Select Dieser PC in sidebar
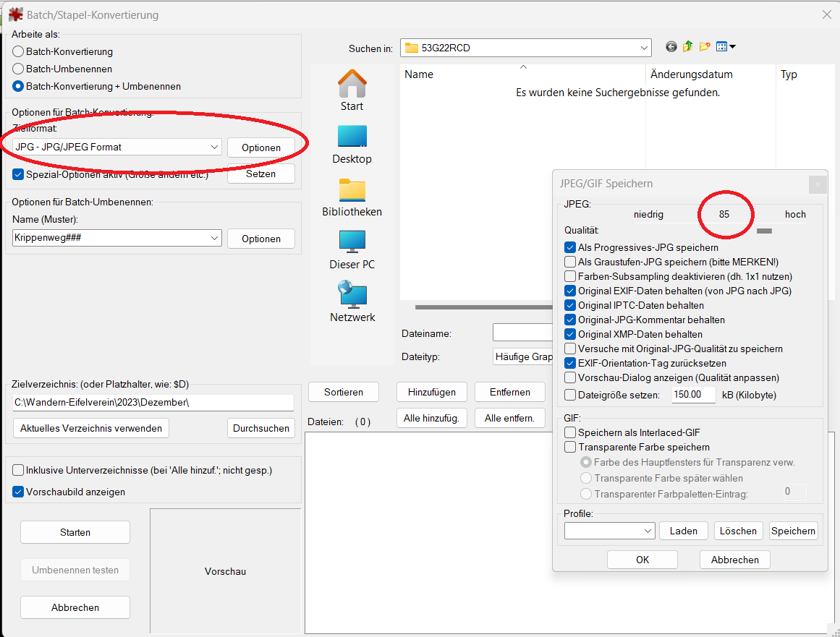840x637 pixels. point(352,249)
